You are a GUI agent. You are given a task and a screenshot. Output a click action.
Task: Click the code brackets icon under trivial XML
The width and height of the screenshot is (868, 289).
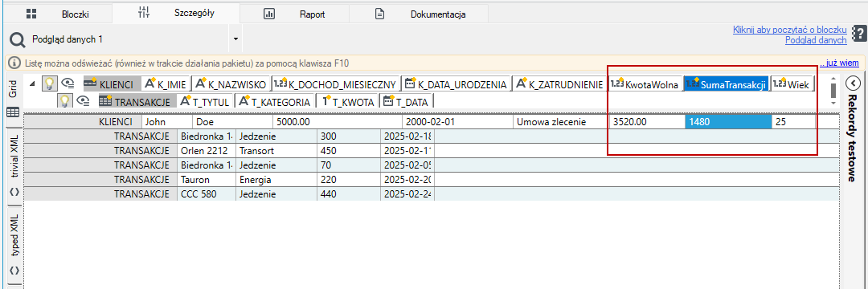point(14,192)
